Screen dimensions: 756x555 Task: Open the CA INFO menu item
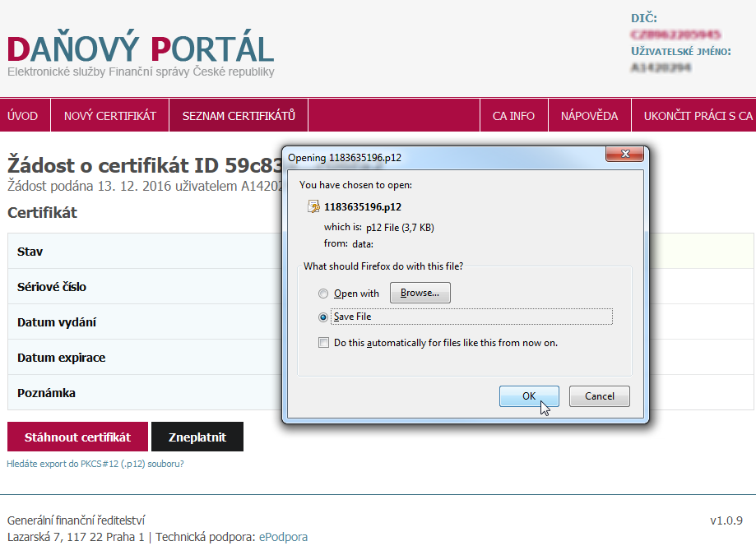point(513,115)
